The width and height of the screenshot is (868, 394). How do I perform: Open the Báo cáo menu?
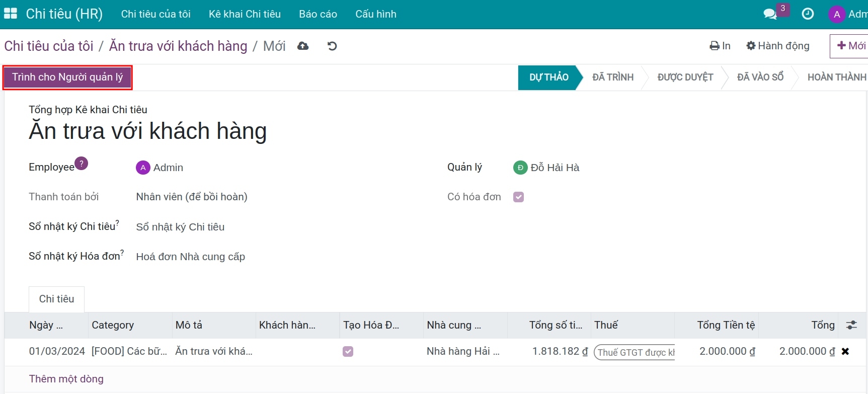coord(318,14)
